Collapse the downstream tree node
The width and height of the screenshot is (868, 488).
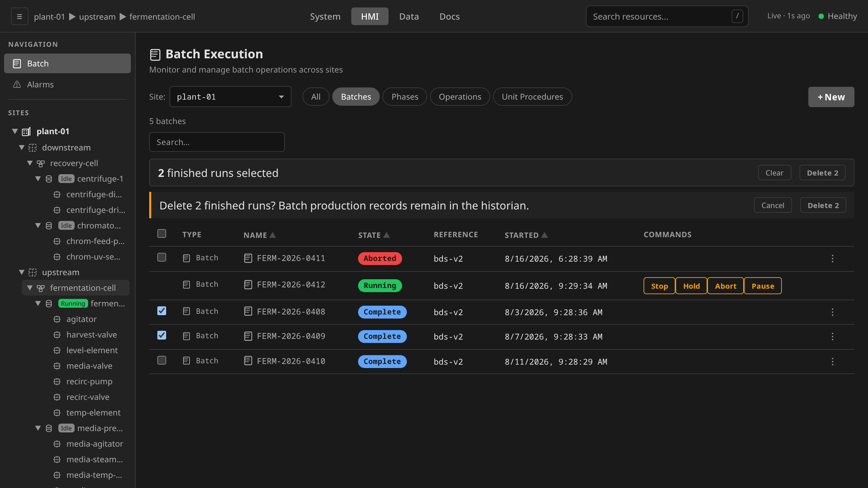click(22, 147)
